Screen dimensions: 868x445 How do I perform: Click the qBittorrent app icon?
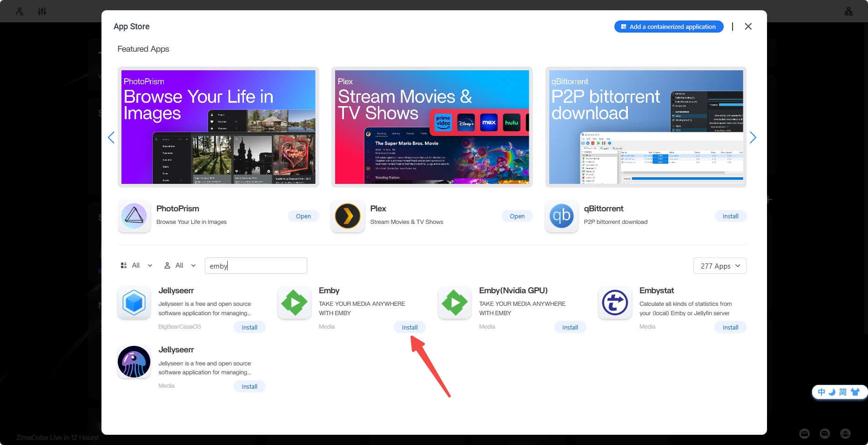click(x=562, y=216)
